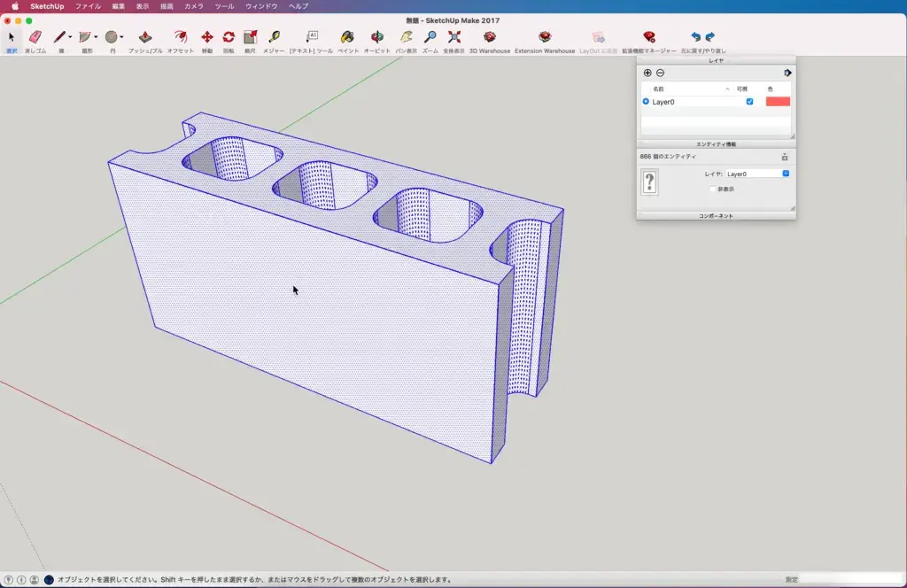
Task: Toggle Layer0 visibility checkbox
Action: [x=749, y=102]
